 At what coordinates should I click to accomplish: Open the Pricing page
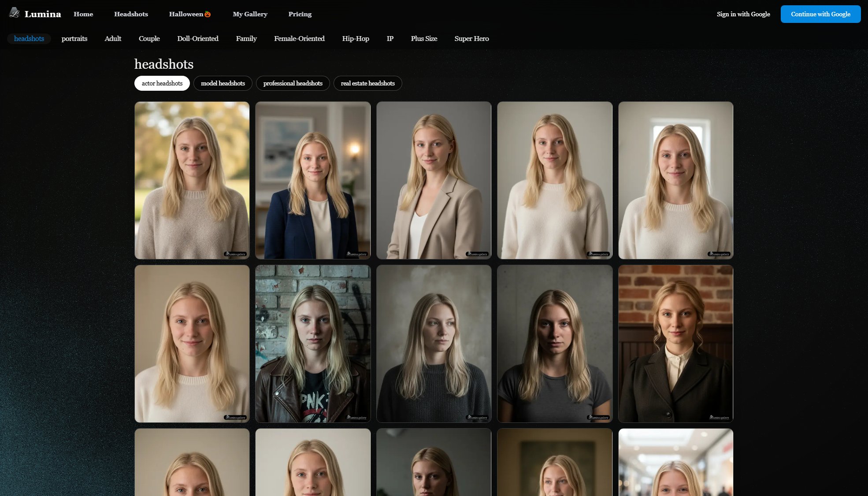click(x=300, y=14)
